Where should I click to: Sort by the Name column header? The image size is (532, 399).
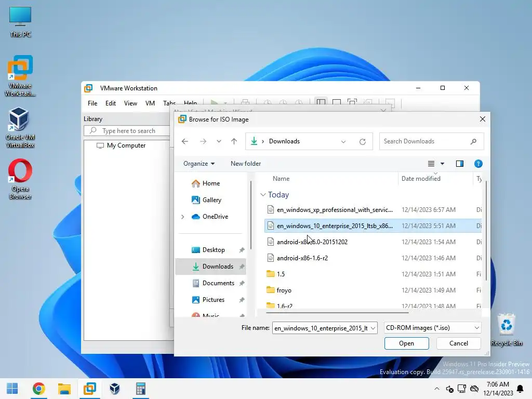click(281, 179)
